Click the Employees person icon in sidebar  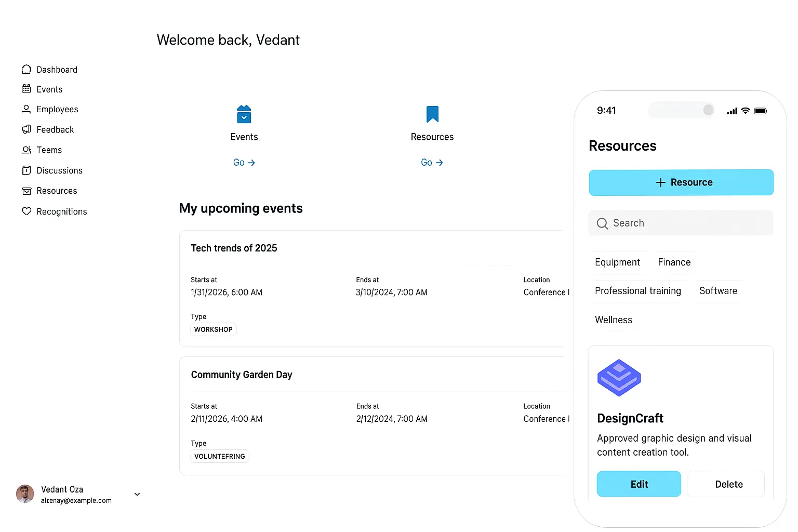click(26, 109)
